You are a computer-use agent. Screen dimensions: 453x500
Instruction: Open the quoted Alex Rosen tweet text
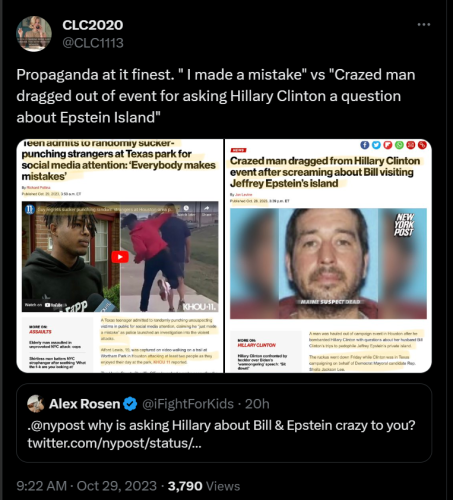click(x=221, y=425)
